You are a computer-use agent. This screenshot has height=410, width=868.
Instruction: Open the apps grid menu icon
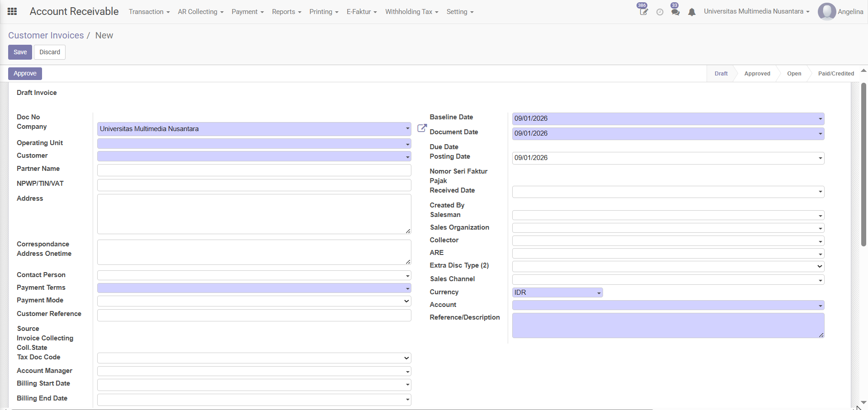click(x=12, y=12)
